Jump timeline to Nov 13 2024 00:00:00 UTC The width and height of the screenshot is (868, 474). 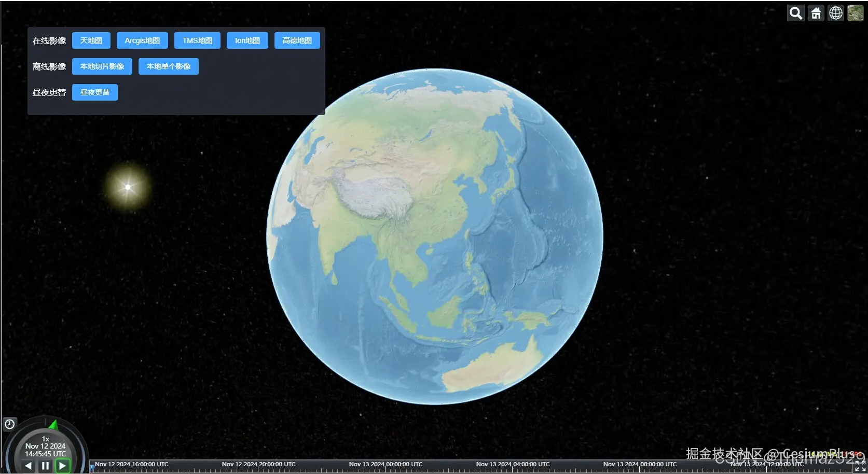coord(385,464)
